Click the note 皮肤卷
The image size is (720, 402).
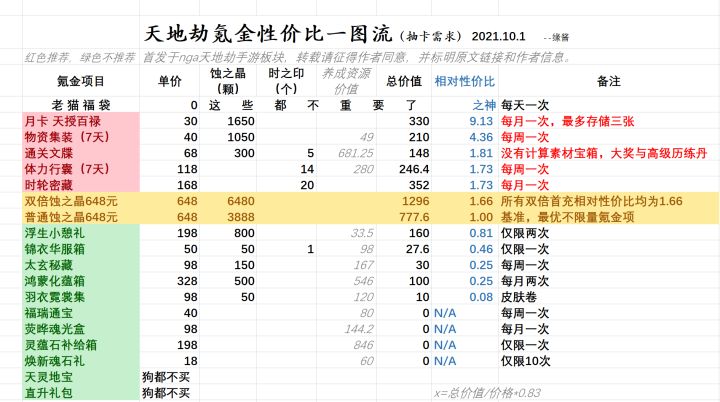pos(519,297)
